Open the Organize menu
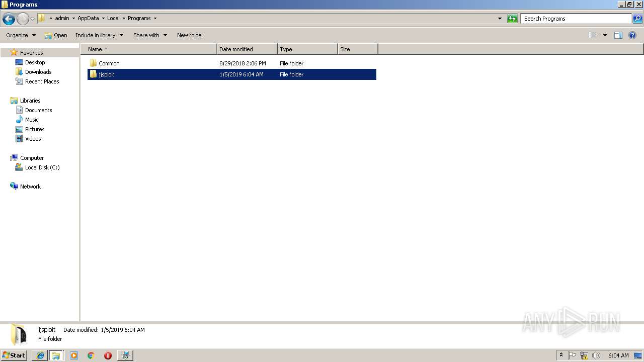 point(21,35)
